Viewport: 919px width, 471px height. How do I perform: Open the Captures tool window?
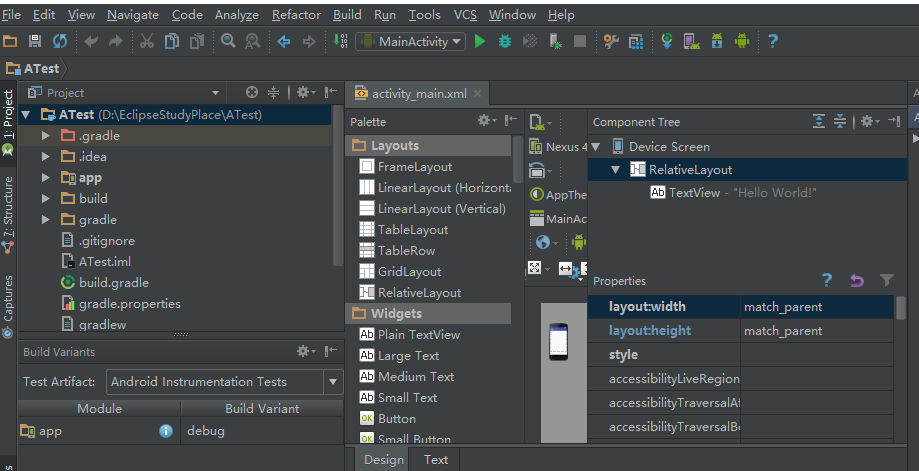(8, 306)
